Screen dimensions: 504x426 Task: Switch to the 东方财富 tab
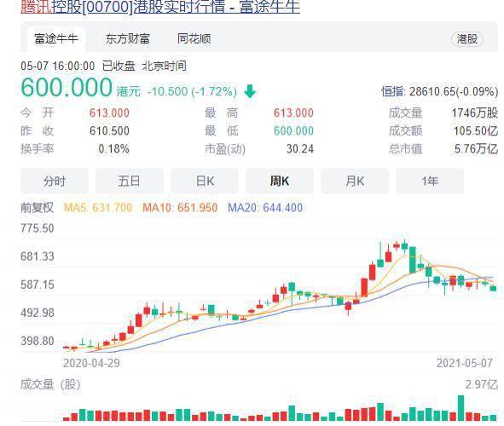tap(128, 39)
